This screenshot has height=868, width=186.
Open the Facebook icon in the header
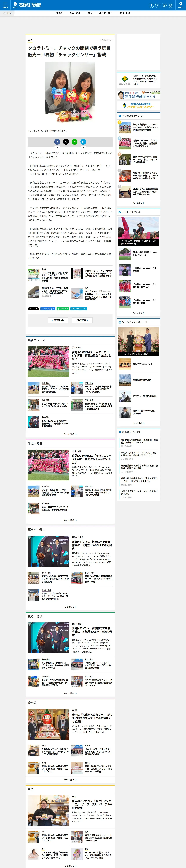click(151, 5)
